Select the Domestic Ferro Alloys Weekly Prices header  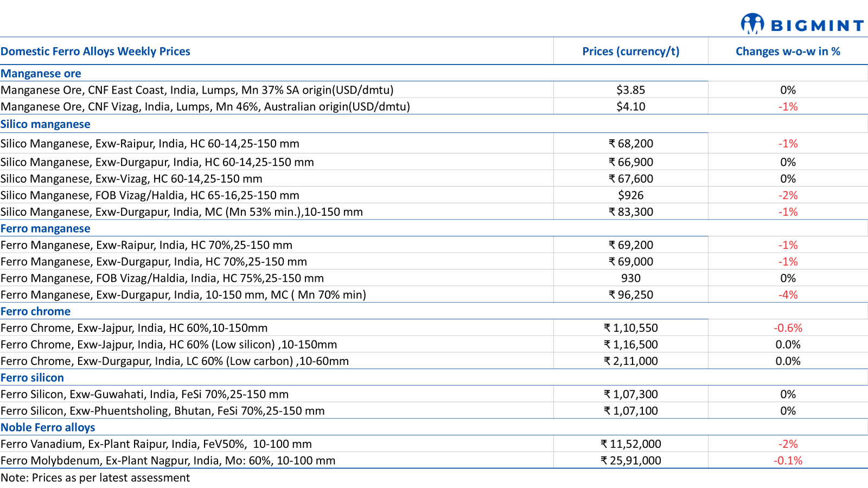[95, 52]
